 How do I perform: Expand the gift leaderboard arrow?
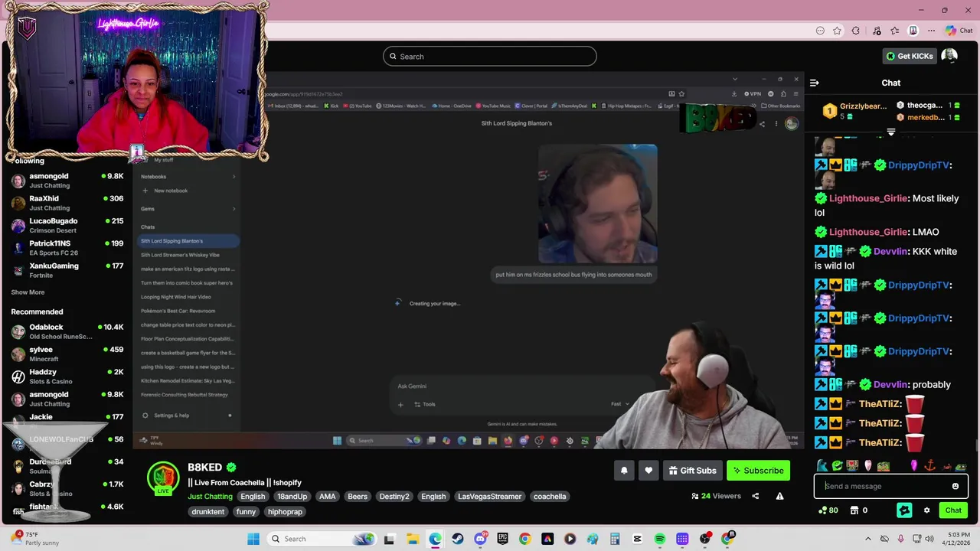pos(891,132)
